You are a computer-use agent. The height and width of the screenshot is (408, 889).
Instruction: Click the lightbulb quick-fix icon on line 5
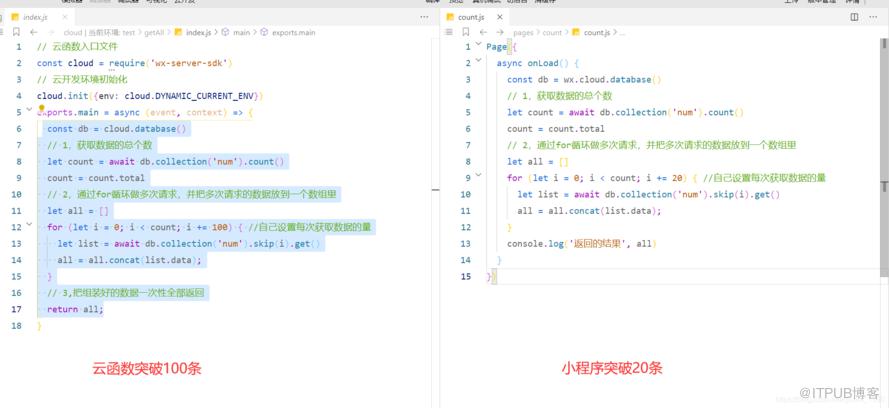pyautogui.click(x=41, y=108)
